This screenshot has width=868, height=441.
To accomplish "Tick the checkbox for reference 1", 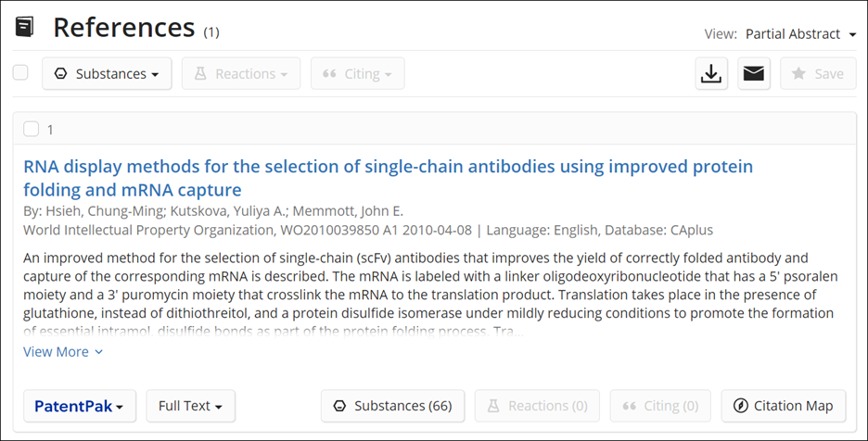I will pos(31,129).
